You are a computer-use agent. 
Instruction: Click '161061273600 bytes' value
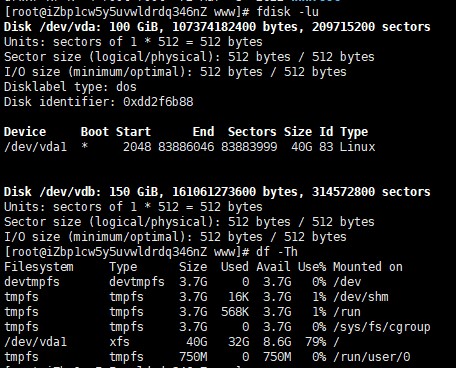[238, 192]
